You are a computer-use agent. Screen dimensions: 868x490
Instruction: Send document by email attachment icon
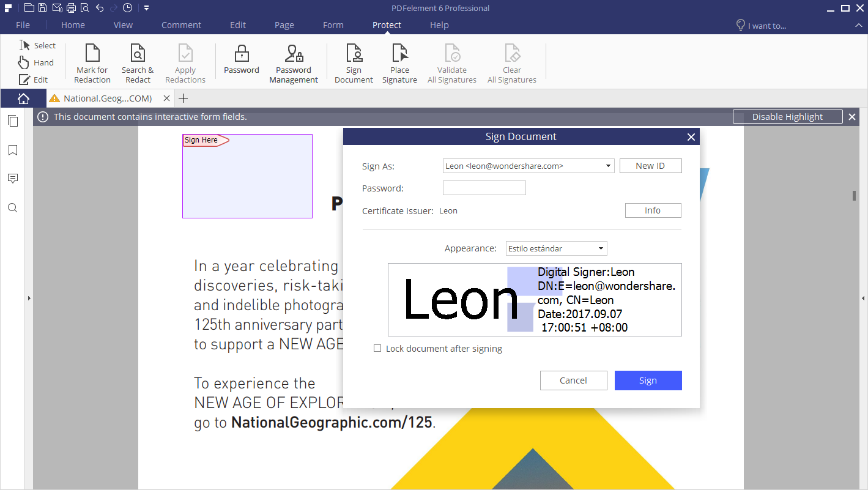click(x=57, y=8)
